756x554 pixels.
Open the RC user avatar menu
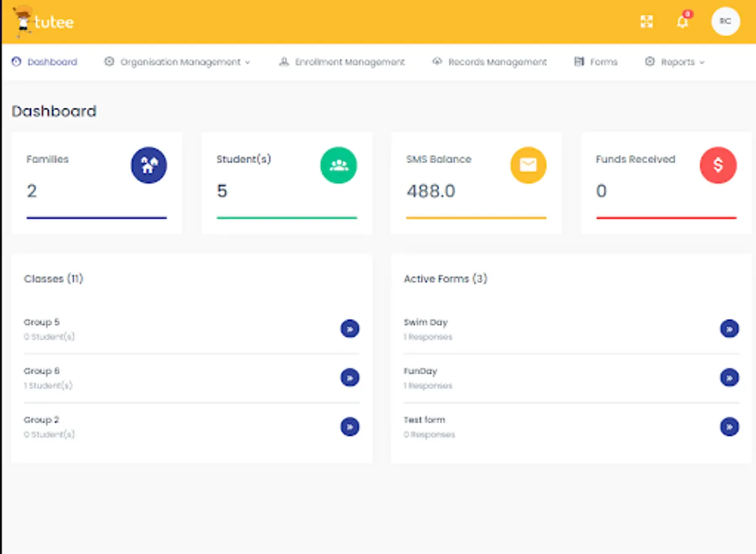(x=725, y=22)
